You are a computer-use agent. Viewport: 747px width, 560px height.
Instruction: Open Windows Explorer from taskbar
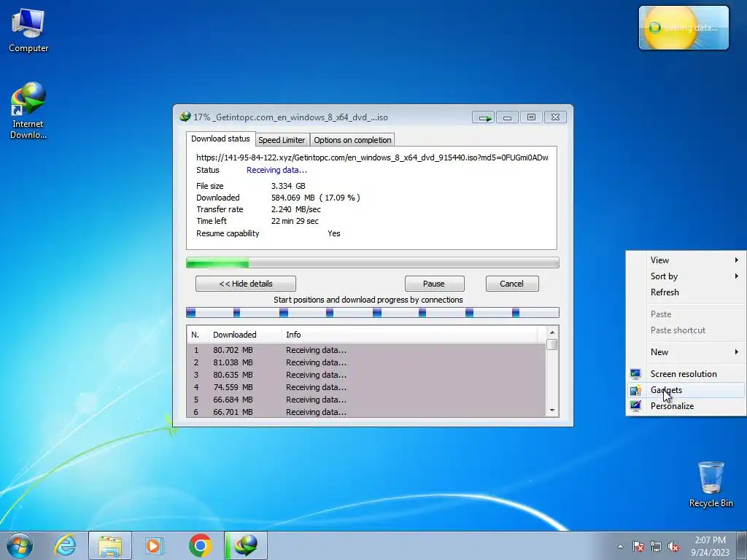tap(110, 545)
